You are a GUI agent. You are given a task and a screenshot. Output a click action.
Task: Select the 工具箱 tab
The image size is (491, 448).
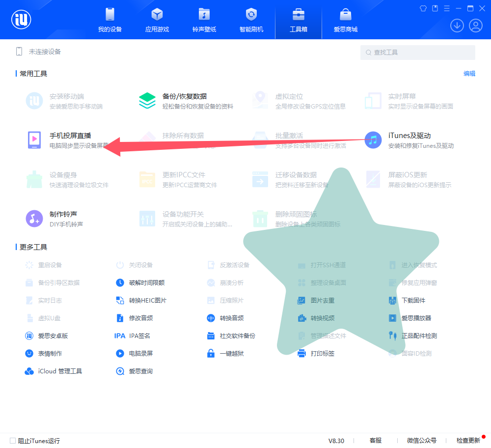coord(299,20)
